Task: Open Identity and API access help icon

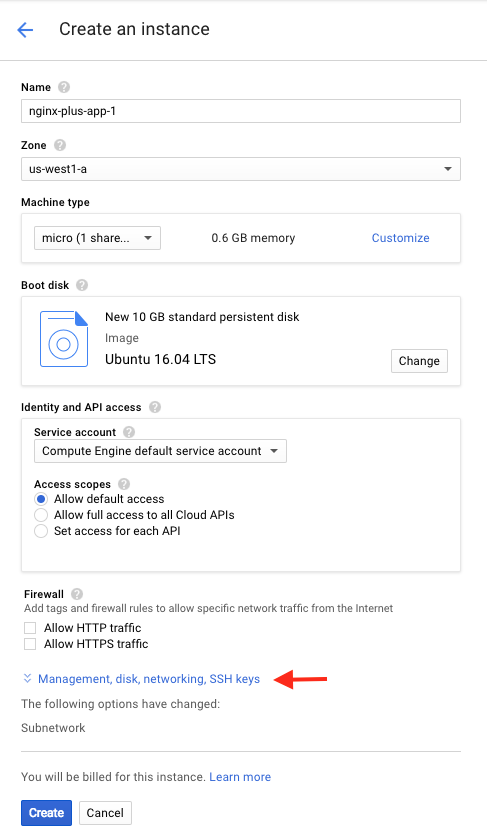Action: pos(155,407)
